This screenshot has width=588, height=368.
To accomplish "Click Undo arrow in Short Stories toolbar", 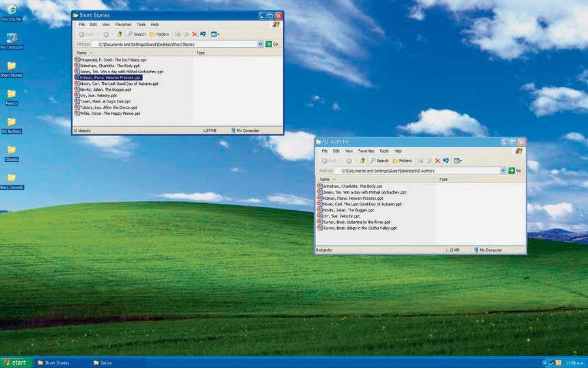I will 203,34.
